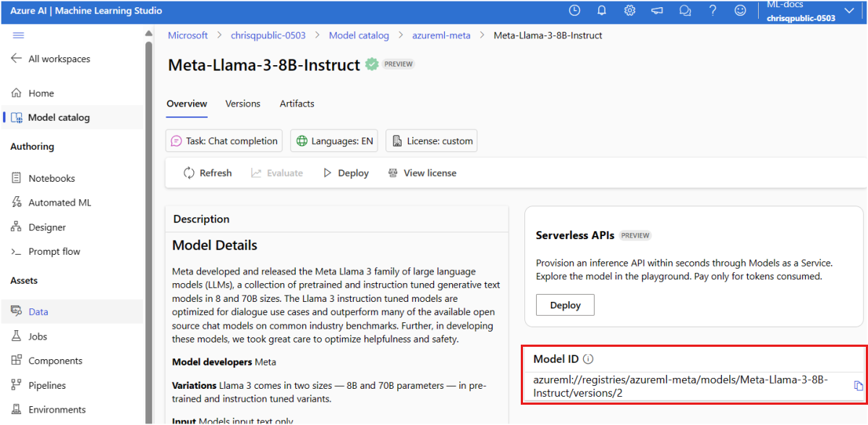Click the License: custom tag
The width and height of the screenshot is (868, 425).
pyautogui.click(x=432, y=141)
